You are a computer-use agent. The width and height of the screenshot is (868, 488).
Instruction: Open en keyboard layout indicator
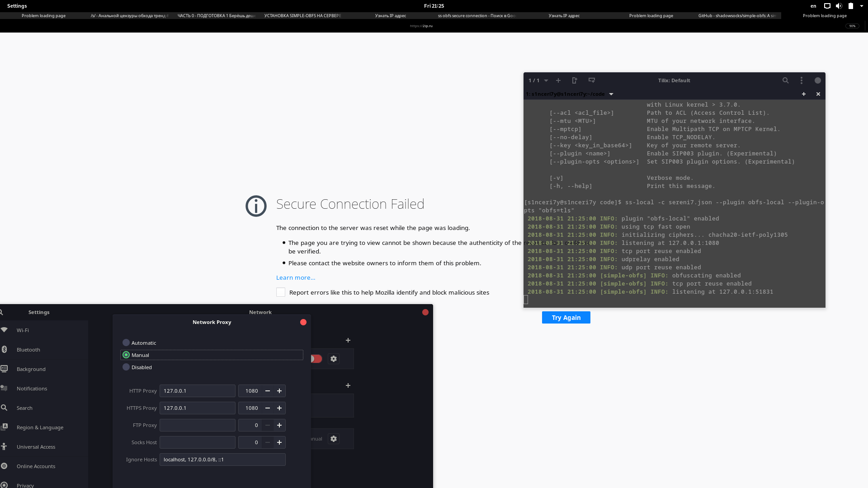[813, 6]
